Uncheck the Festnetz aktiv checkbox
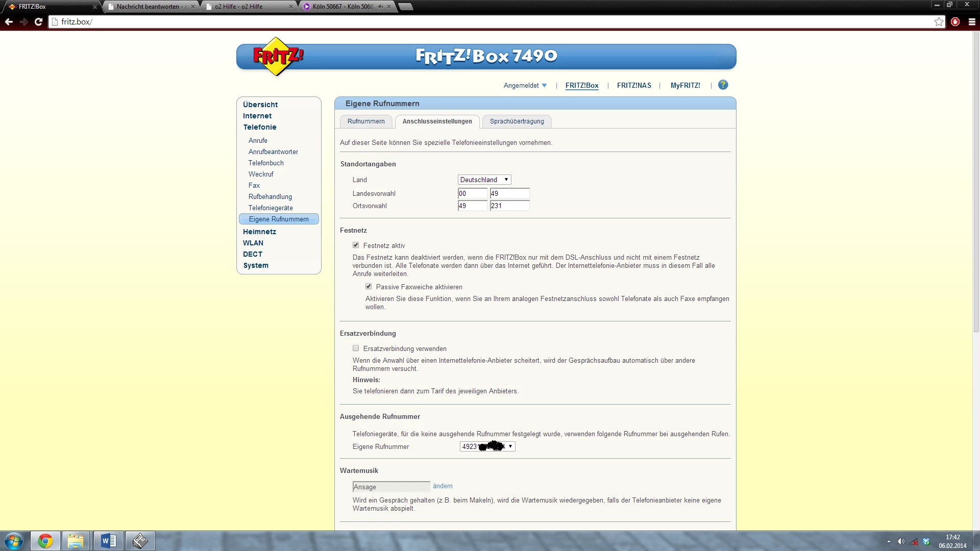 pos(356,245)
